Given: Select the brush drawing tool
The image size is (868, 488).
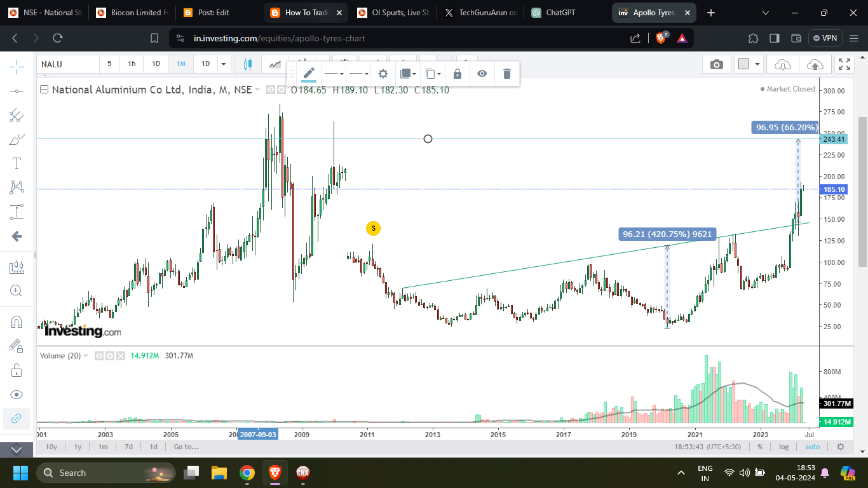Looking at the screenshot, I should point(17,139).
